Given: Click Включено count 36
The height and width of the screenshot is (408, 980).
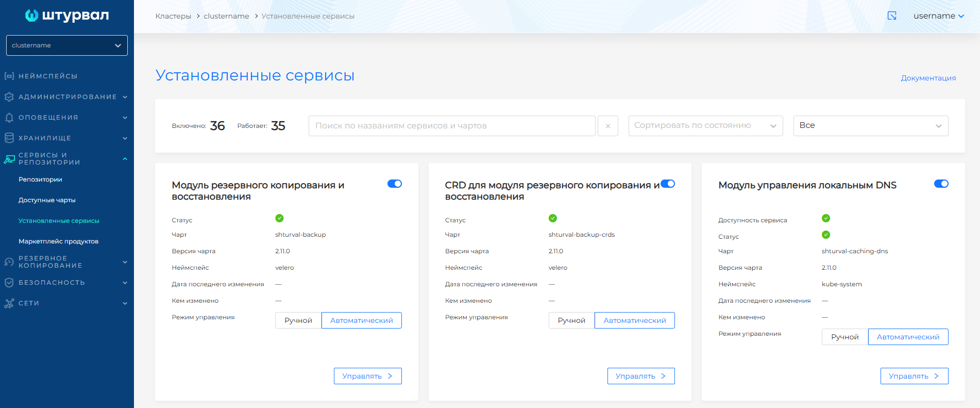Looking at the screenshot, I should click(217, 126).
